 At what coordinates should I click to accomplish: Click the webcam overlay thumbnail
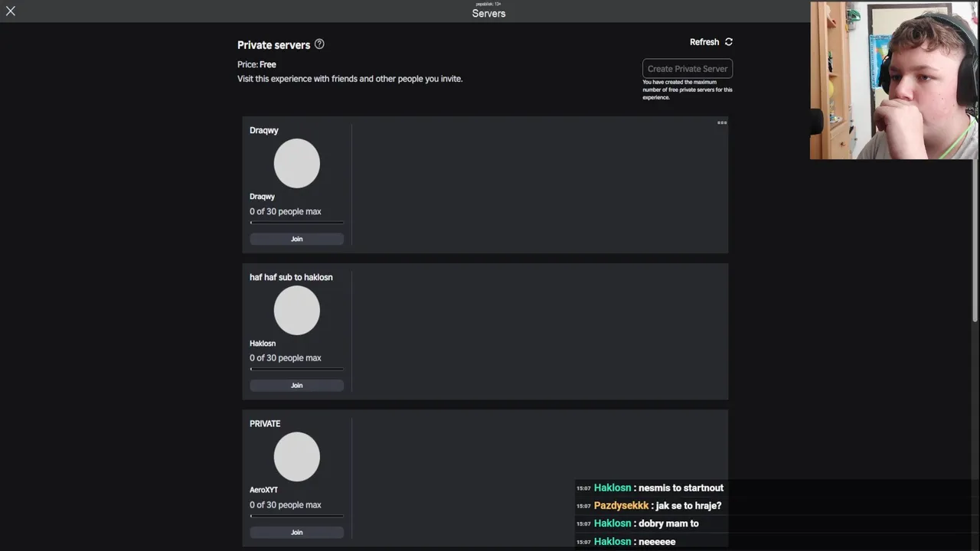[x=894, y=80]
